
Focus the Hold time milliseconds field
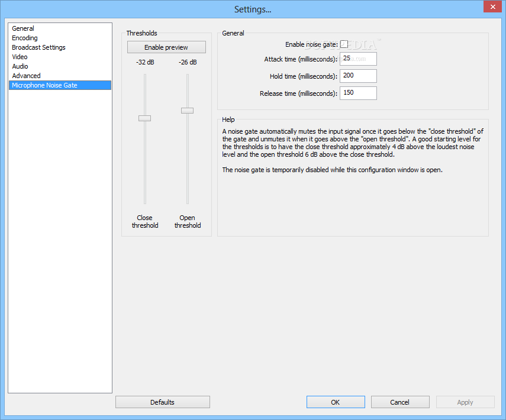click(358, 76)
